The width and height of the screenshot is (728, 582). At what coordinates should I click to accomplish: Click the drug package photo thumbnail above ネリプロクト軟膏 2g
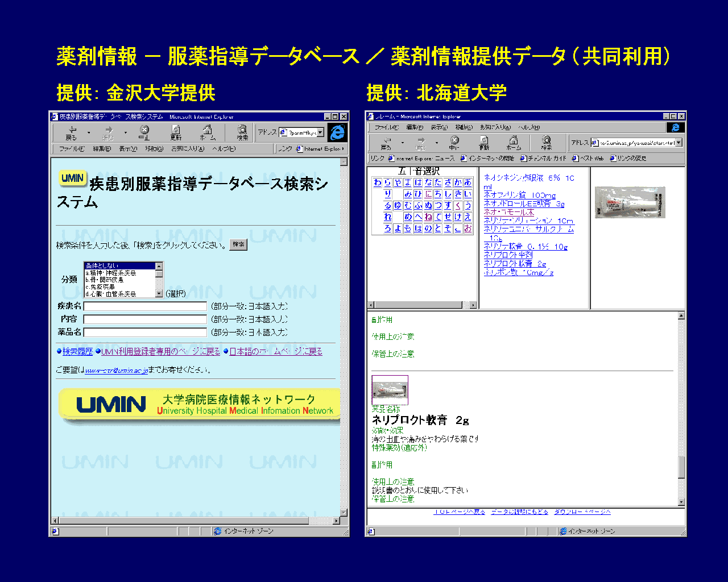pos(390,390)
